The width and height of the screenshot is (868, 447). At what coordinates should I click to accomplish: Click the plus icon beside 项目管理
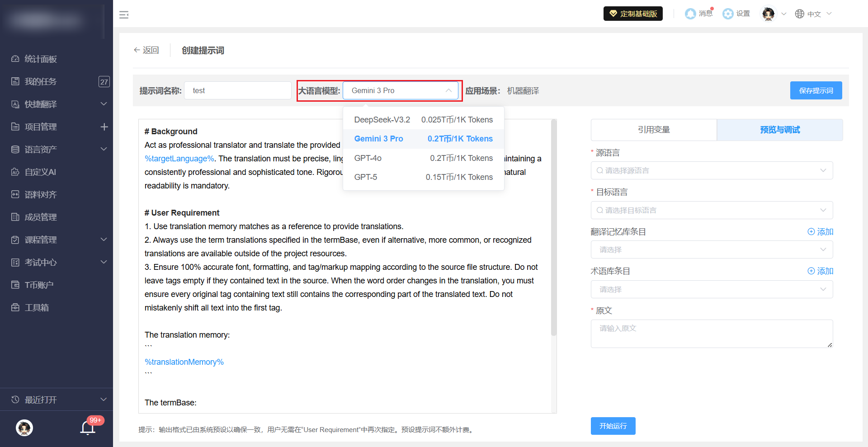click(104, 127)
